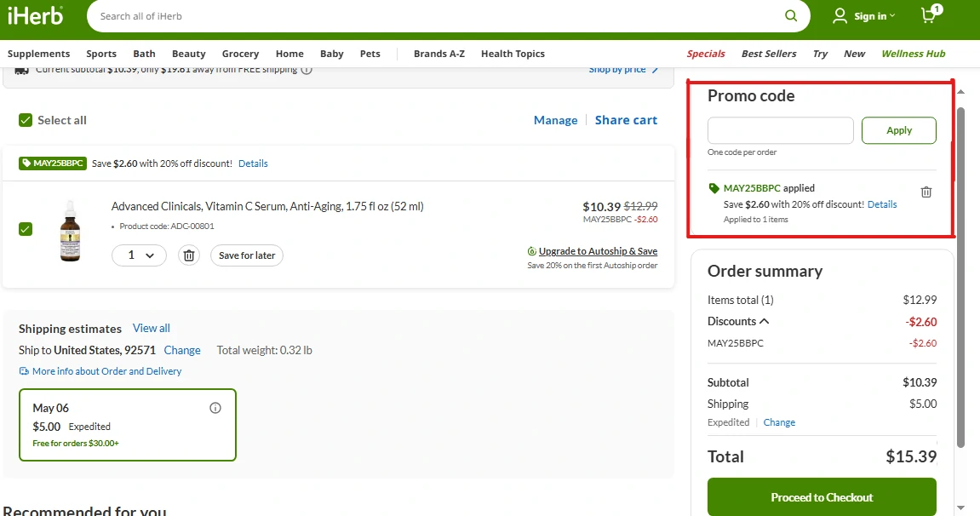
Task: Open the Home menu
Action: pyautogui.click(x=289, y=54)
